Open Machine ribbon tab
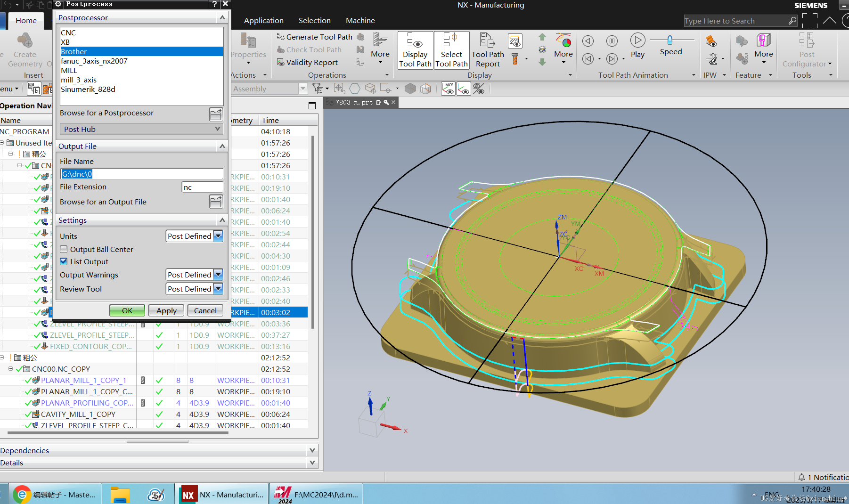Screen dimensions: 849x504 (x=360, y=21)
